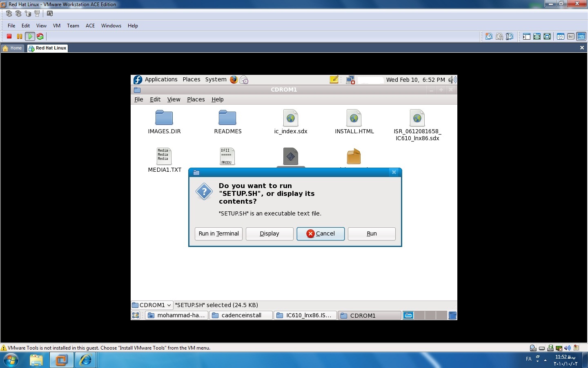Select the INSTALL.HTML file

click(x=354, y=122)
